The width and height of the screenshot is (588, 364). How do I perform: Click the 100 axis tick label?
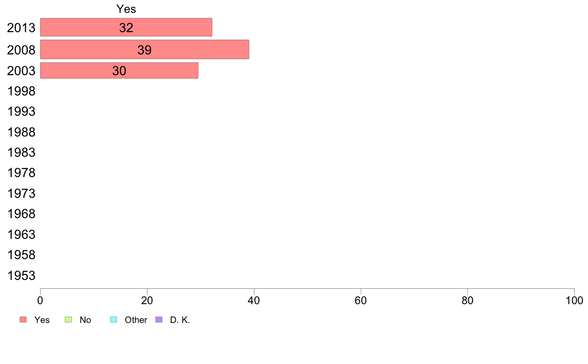coord(574,300)
